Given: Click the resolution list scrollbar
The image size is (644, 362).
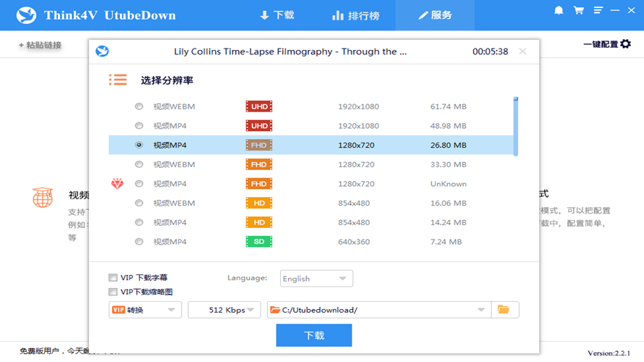Looking at the screenshot, I should click(x=515, y=127).
